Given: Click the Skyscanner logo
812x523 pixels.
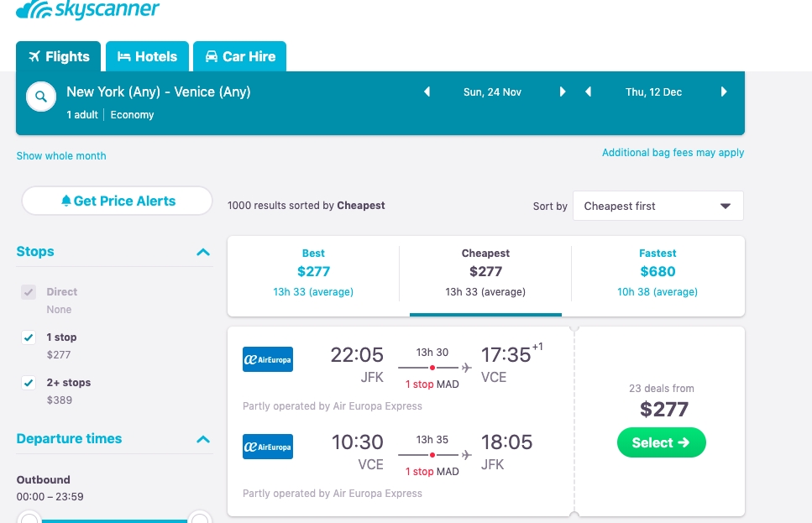Looking at the screenshot, I should [x=87, y=10].
